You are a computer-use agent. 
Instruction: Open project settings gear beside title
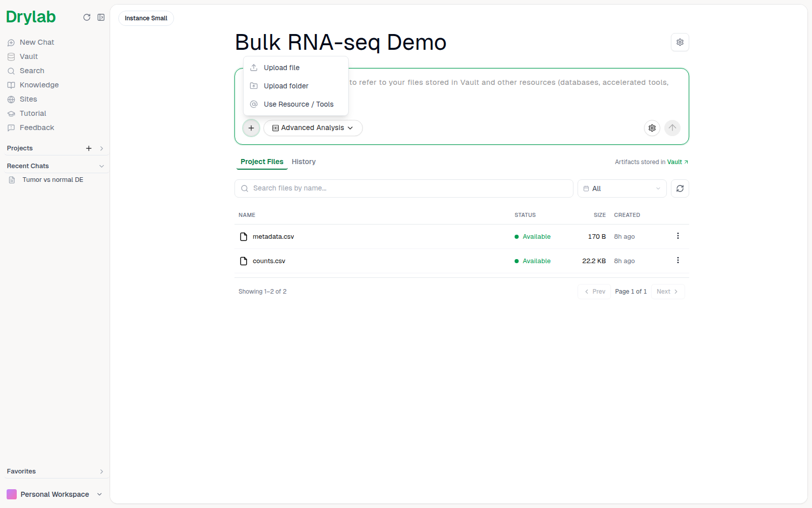[680, 42]
